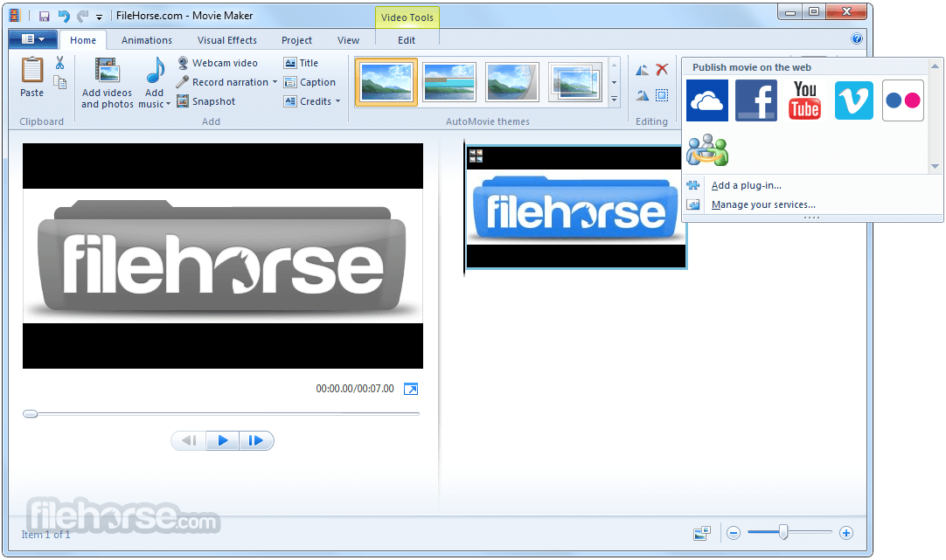Go to previous frame
This screenshot has width=946, height=560.
(x=189, y=440)
